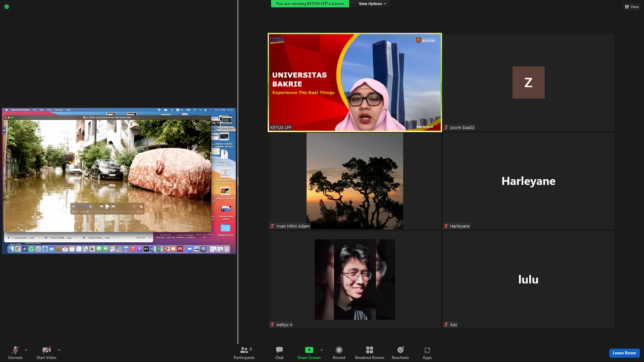
Task: Leave the room
Action: [624, 353]
